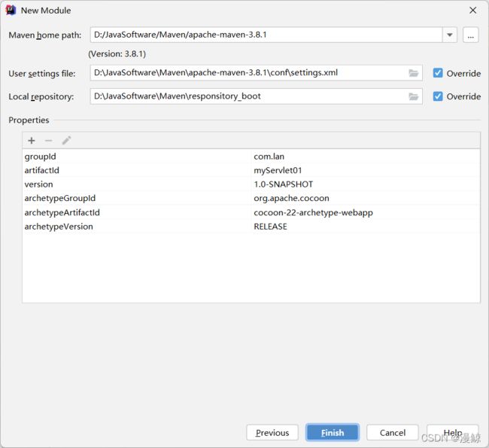Image resolution: width=489 pixels, height=448 pixels.
Task: Click the Help button
Action: 452,432
